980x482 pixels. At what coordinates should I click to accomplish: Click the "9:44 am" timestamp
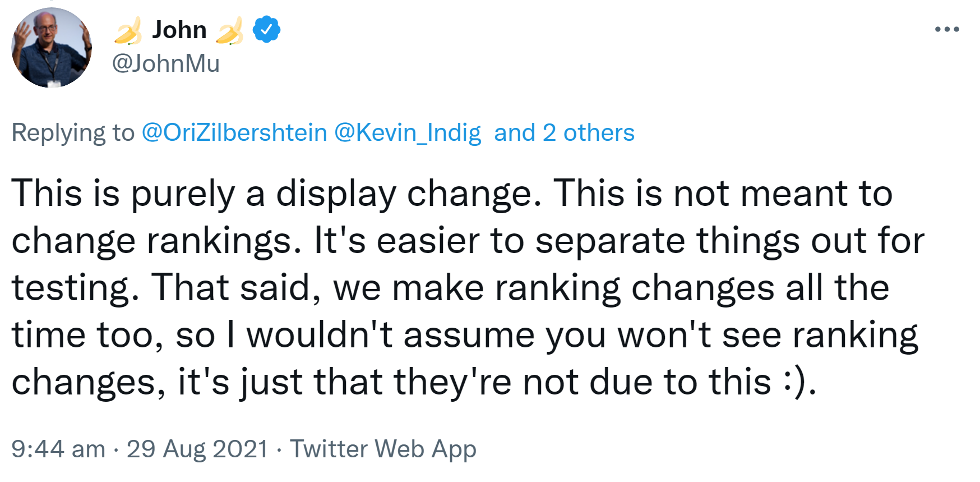click(x=58, y=449)
